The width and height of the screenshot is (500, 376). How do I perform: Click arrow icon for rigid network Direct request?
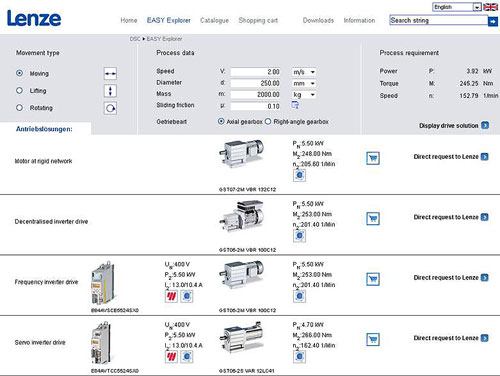click(485, 157)
